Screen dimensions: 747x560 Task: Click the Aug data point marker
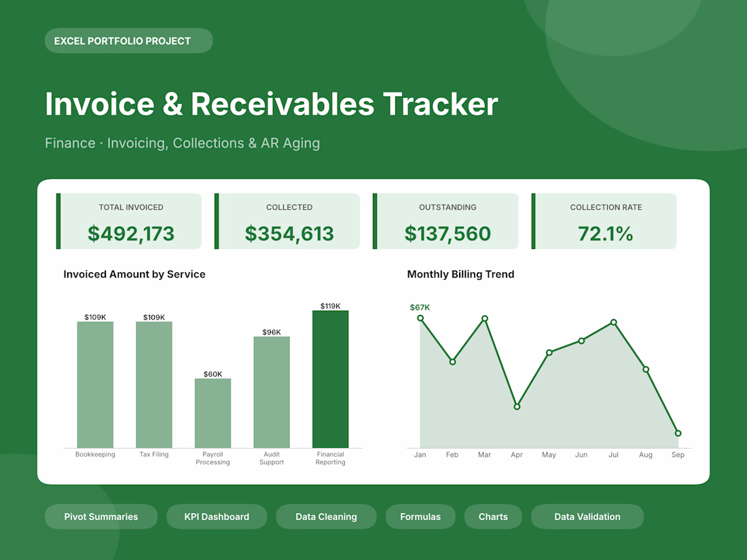[x=646, y=369]
